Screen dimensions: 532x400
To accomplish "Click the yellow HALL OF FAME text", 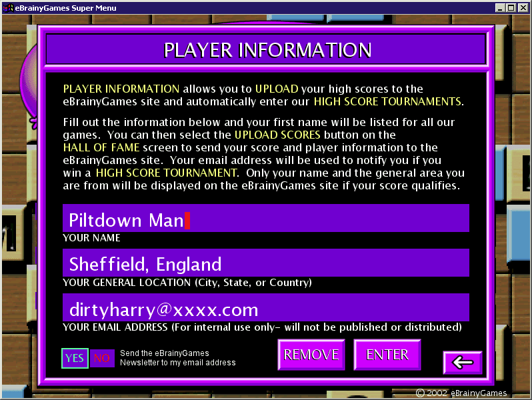I will (101, 147).
